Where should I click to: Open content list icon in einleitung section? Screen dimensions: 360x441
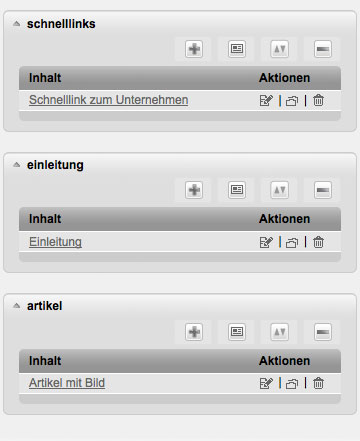237,190
